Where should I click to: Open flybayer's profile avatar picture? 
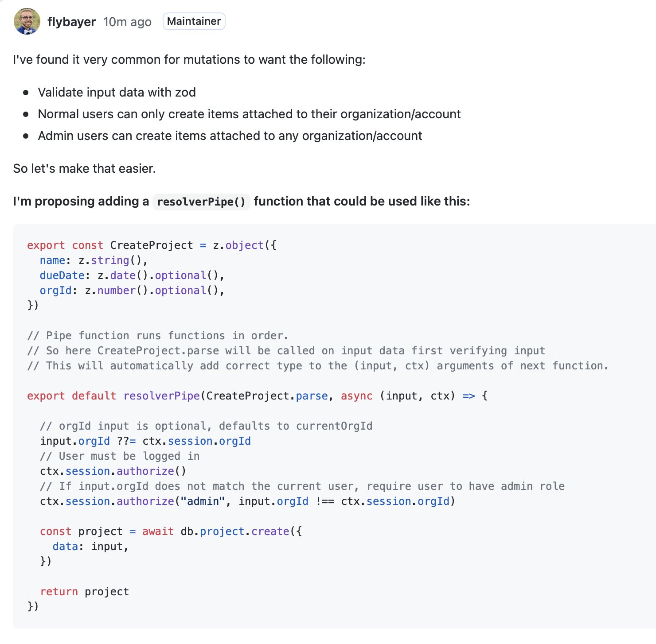[27, 21]
